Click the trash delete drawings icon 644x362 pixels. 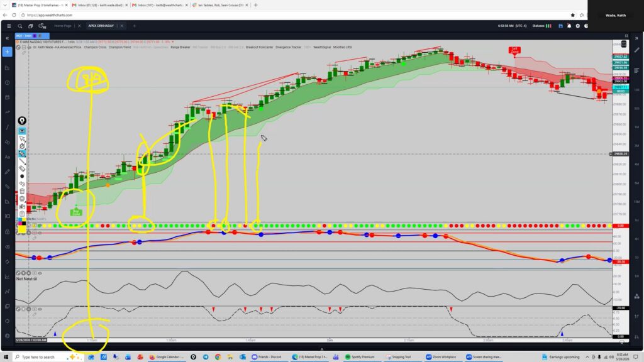click(22, 191)
